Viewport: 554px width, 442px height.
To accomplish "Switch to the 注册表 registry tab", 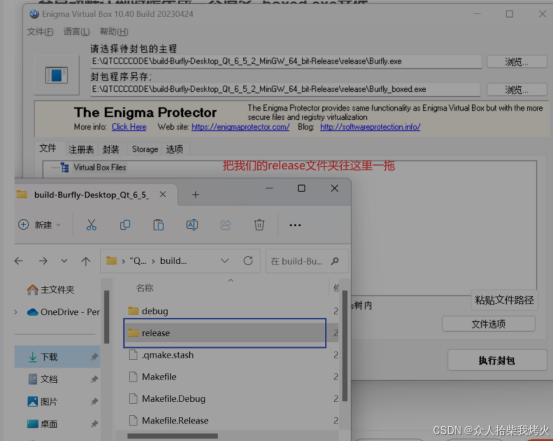I will pos(81,149).
